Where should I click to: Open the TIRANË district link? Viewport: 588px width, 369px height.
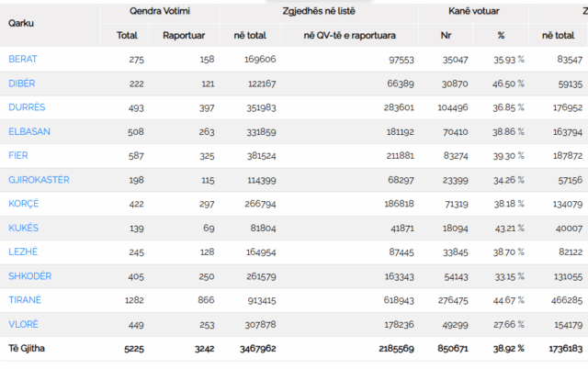pos(25,300)
